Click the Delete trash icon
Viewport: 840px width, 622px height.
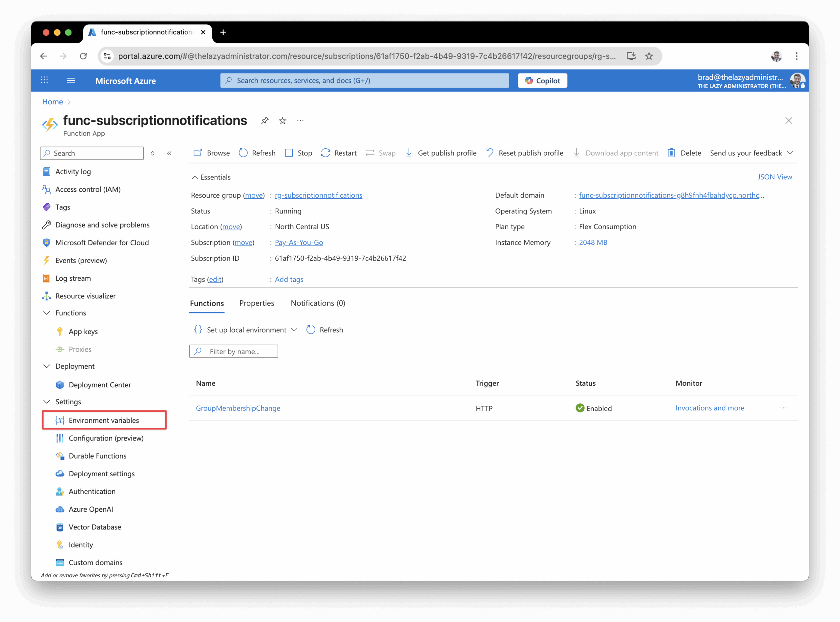pyautogui.click(x=671, y=153)
